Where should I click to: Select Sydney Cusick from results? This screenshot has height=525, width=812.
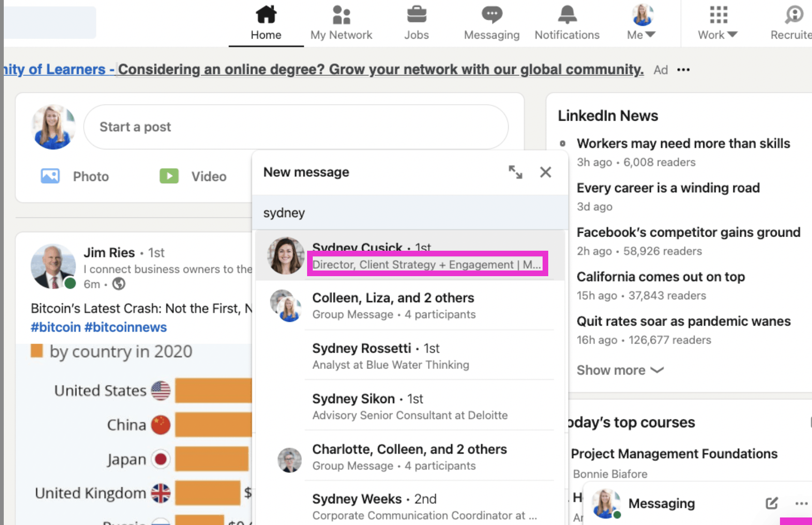click(x=410, y=255)
